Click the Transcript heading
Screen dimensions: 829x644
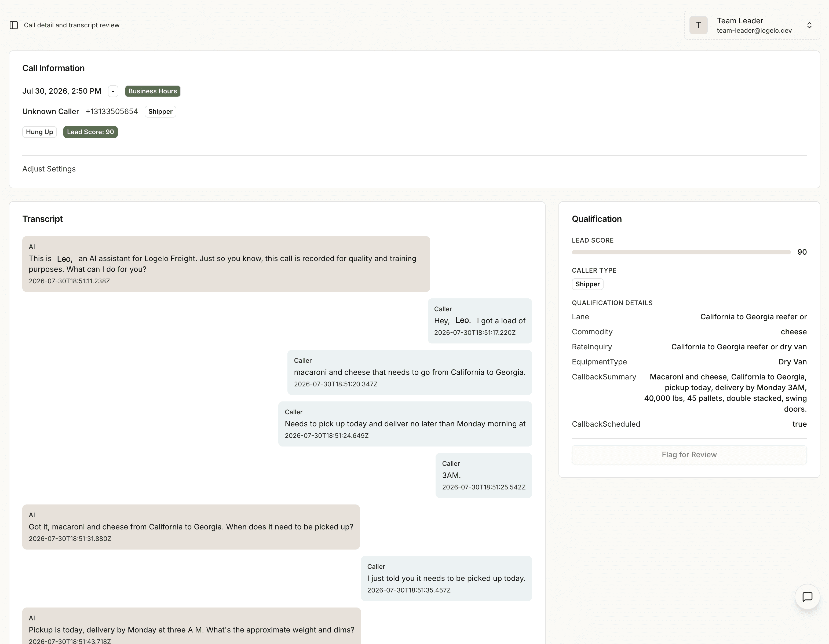point(42,219)
